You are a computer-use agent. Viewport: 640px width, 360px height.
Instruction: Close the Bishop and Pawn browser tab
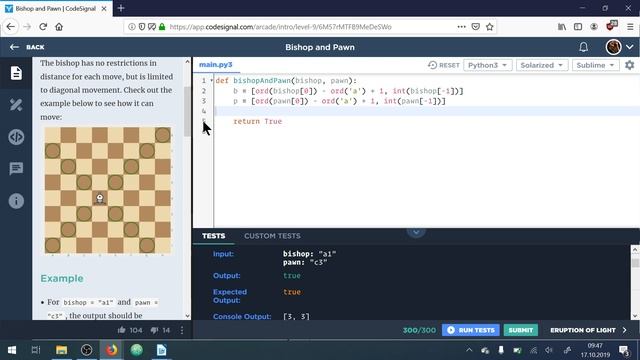pos(104,8)
